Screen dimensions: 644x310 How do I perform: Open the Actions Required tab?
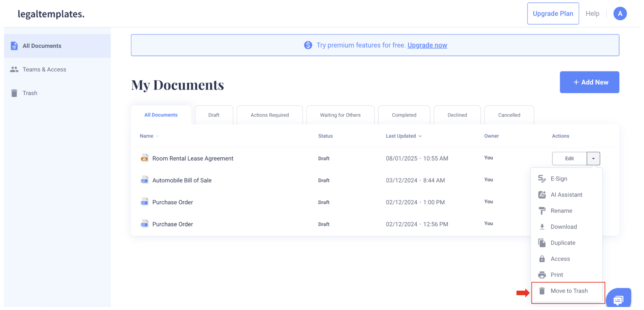tap(270, 115)
